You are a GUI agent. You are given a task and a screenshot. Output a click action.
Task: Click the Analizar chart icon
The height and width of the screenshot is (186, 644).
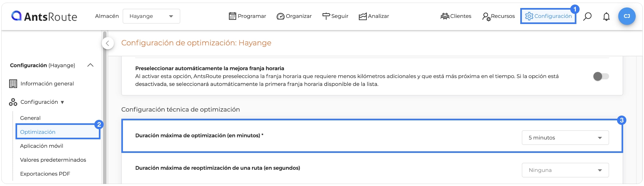click(363, 16)
